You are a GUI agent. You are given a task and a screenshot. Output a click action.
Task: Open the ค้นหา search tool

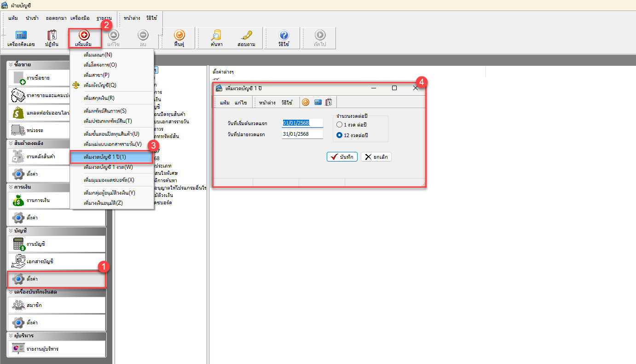click(216, 38)
